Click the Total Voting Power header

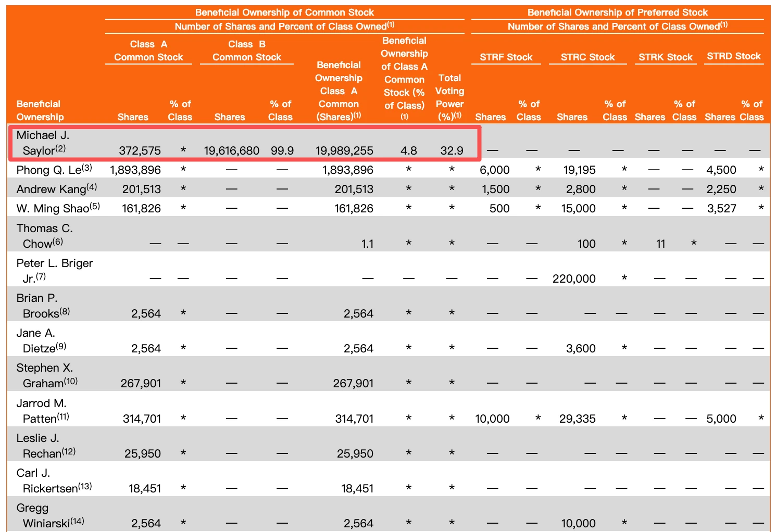449,97
